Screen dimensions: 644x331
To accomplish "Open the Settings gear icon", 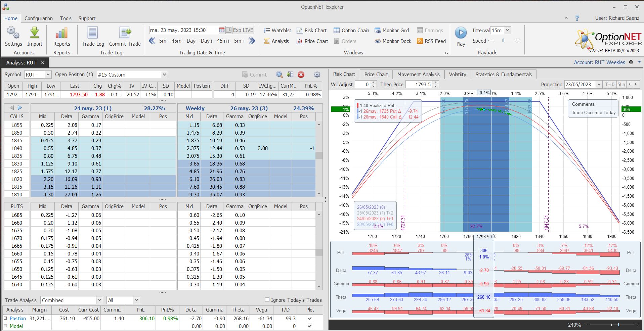I will (x=13, y=33).
